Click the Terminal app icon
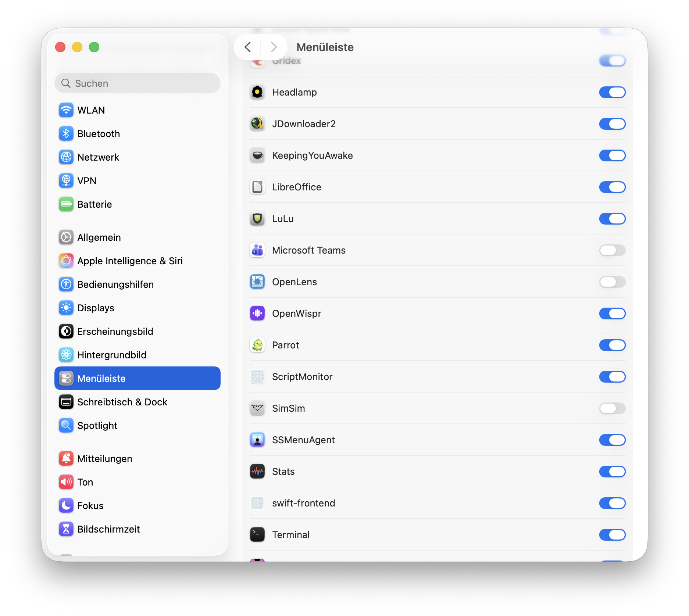The image size is (689, 616). click(x=257, y=535)
